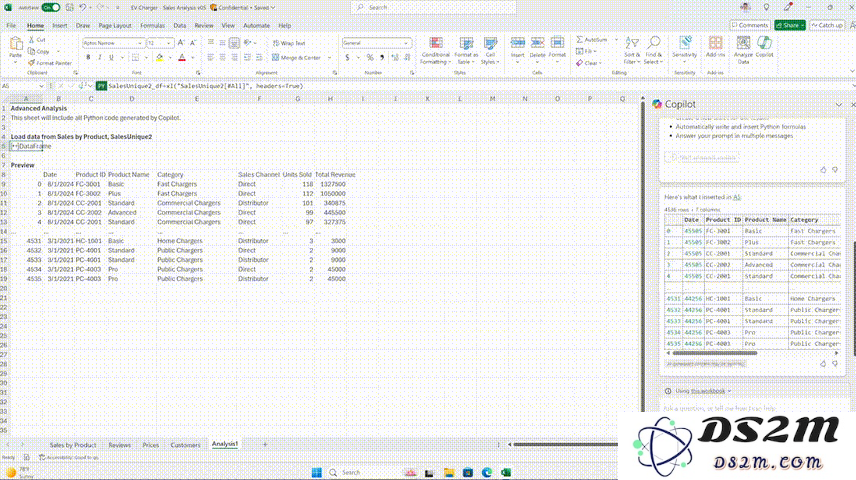Click the Delete cells icon
This screenshot has width=856, height=480.
[x=537, y=43]
